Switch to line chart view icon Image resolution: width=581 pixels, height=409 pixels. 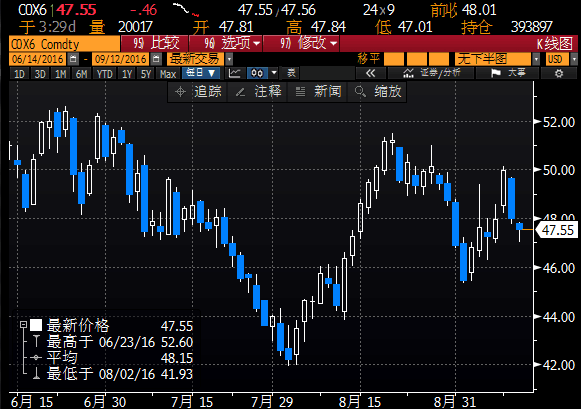pos(234,73)
